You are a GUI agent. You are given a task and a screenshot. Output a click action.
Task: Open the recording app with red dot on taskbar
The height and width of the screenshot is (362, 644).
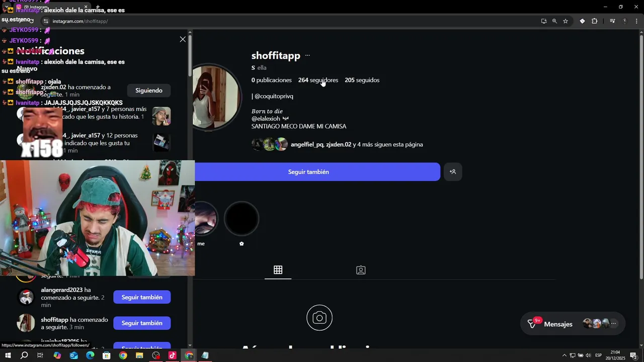156,355
